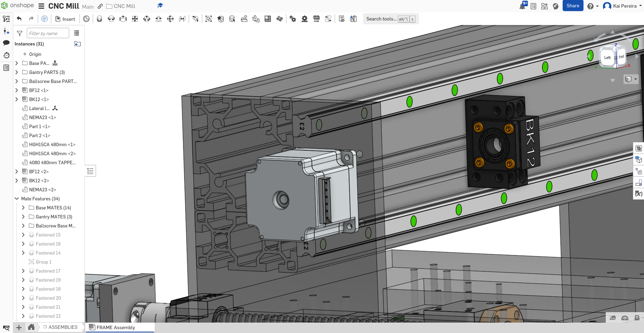Focus the Filter by name field
Viewport: 644px width, 333px height.
coord(48,33)
